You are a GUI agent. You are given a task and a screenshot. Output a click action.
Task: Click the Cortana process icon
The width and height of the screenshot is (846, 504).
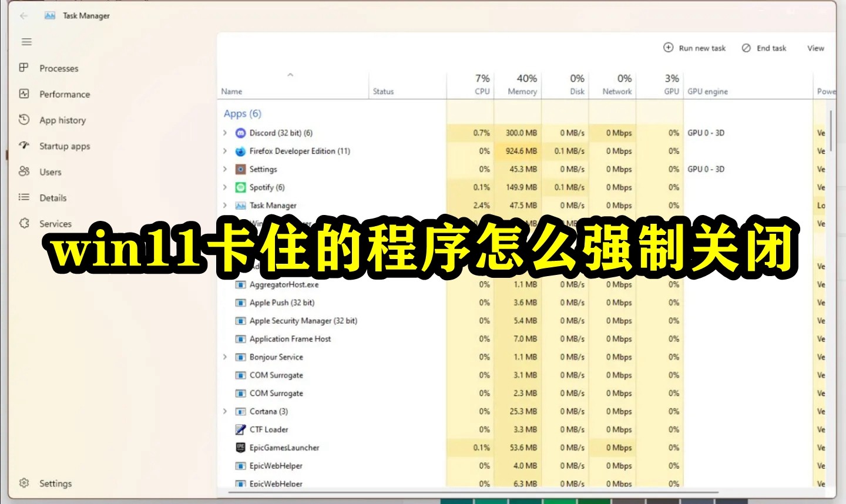click(x=240, y=412)
